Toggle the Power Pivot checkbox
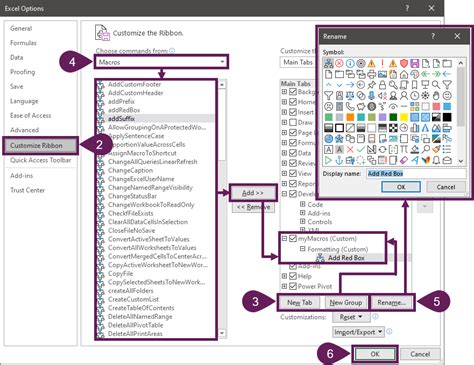Image resolution: width=474 pixels, height=365 pixels. pyautogui.click(x=293, y=286)
